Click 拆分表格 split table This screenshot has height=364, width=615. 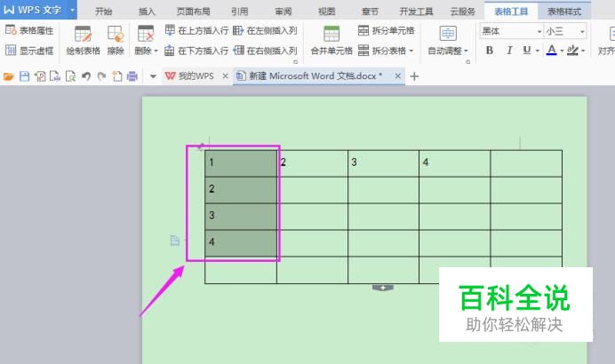(382, 51)
